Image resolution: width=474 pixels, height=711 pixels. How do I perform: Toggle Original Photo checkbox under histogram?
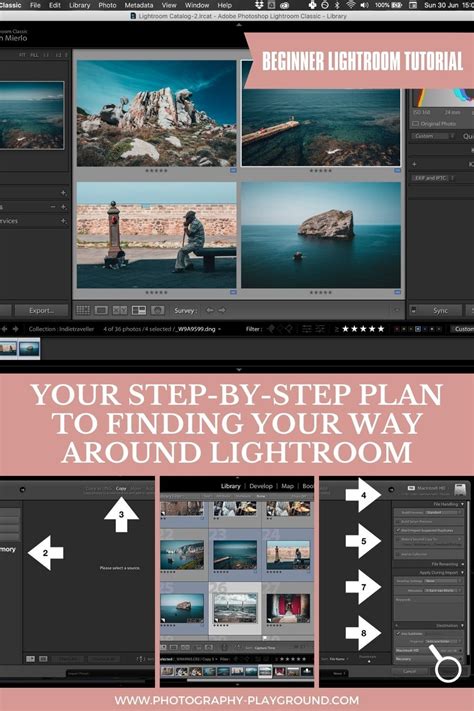click(415, 123)
